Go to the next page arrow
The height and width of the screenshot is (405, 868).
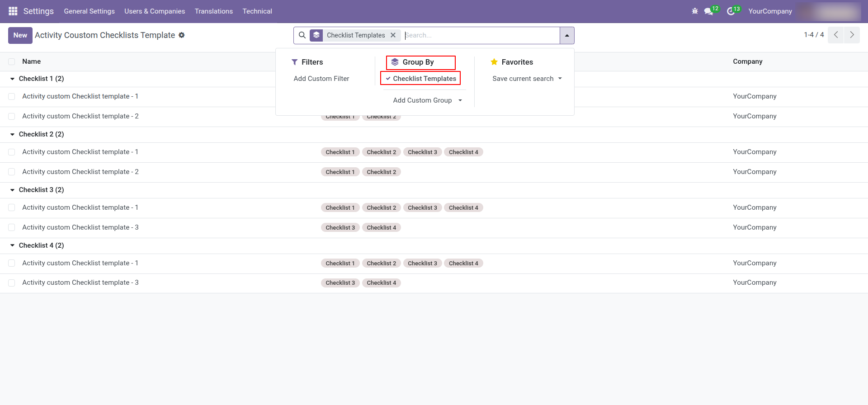click(x=852, y=35)
